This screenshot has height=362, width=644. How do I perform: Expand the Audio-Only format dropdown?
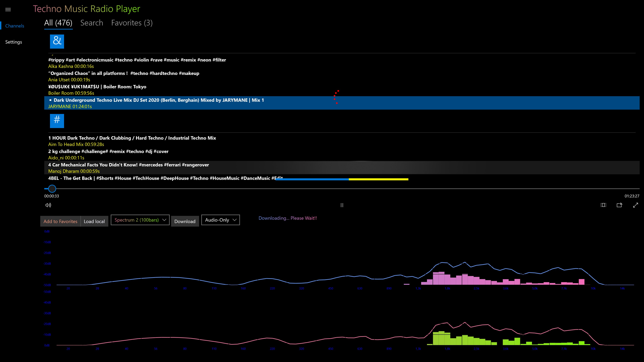pos(221,220)
